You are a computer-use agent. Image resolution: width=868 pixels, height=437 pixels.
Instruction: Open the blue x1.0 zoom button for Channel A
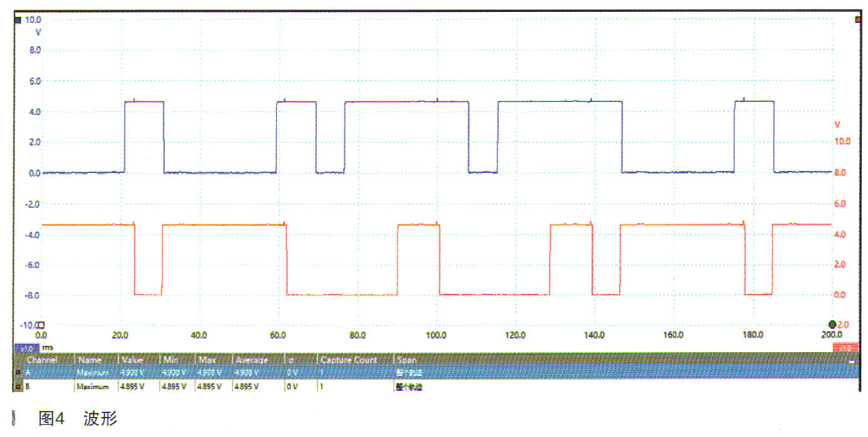pyautogui.click(x=27, y=348)
